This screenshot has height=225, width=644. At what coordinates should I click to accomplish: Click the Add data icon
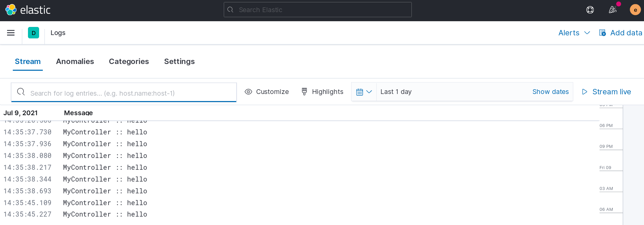click(x=603, y=33)
